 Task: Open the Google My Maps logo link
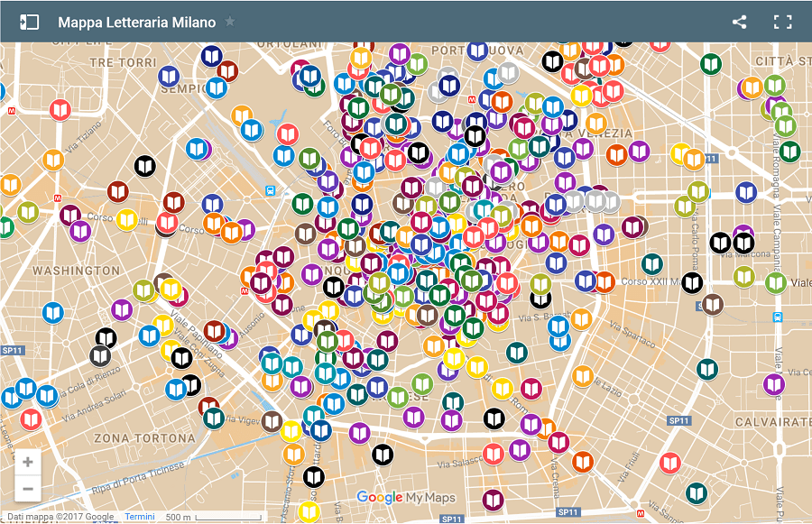pos(406,498)
